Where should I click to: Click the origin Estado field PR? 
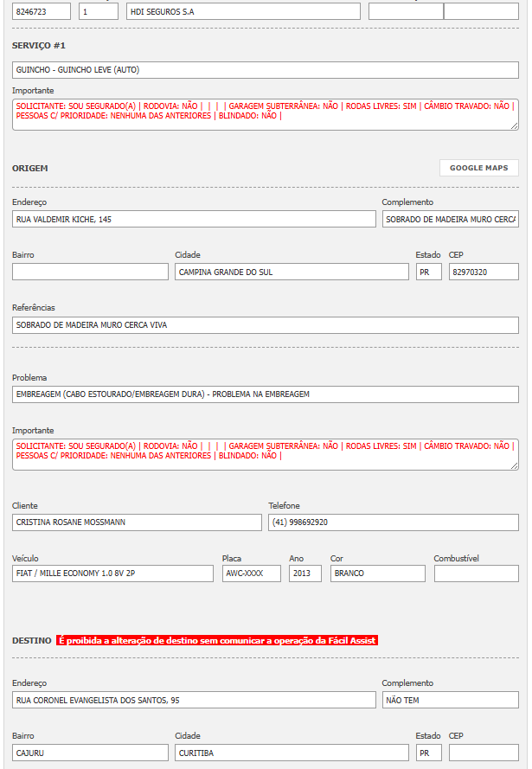[428, 272]
